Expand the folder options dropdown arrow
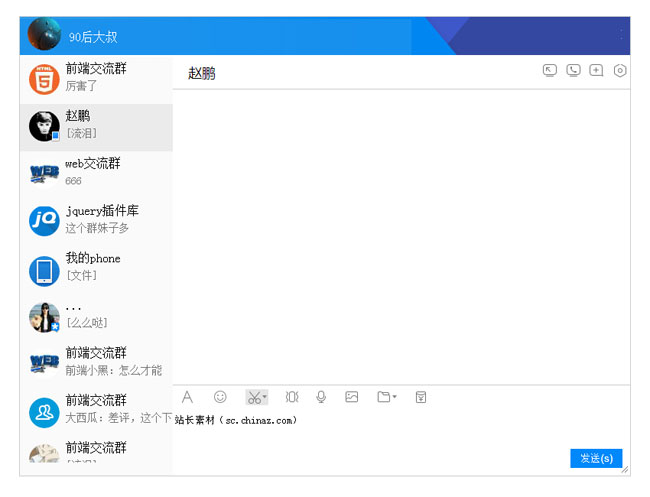 [x=395, y=398]
